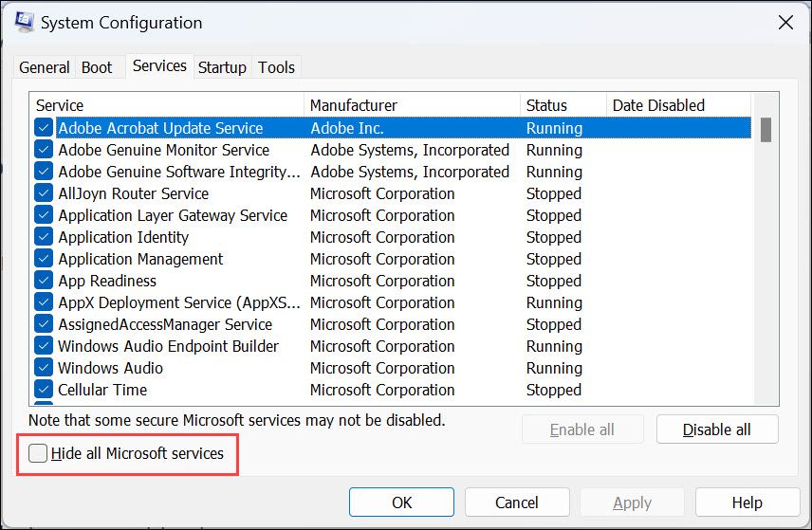Uncheck AppX Deployment Service checkbox
Viewport: 812px width, 530px height.
44,302
